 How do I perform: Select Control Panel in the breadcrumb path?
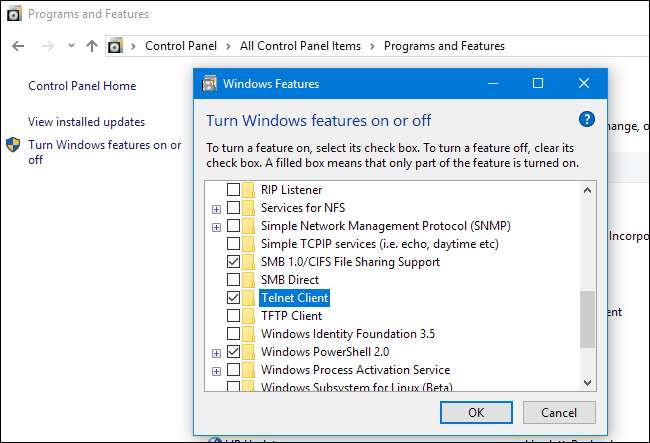(x=182, y=46)
